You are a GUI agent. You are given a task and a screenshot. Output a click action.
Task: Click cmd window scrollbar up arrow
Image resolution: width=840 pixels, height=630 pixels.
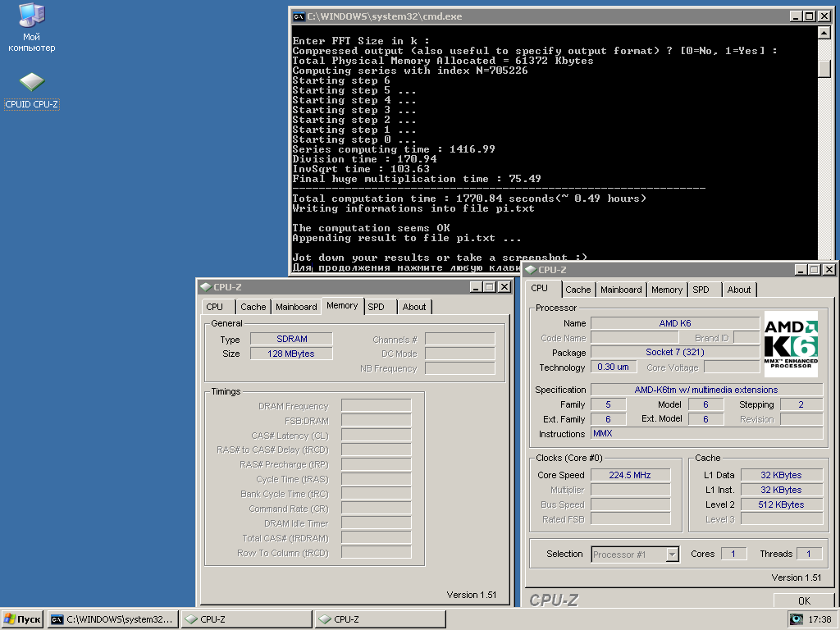(x=824, y=33)
